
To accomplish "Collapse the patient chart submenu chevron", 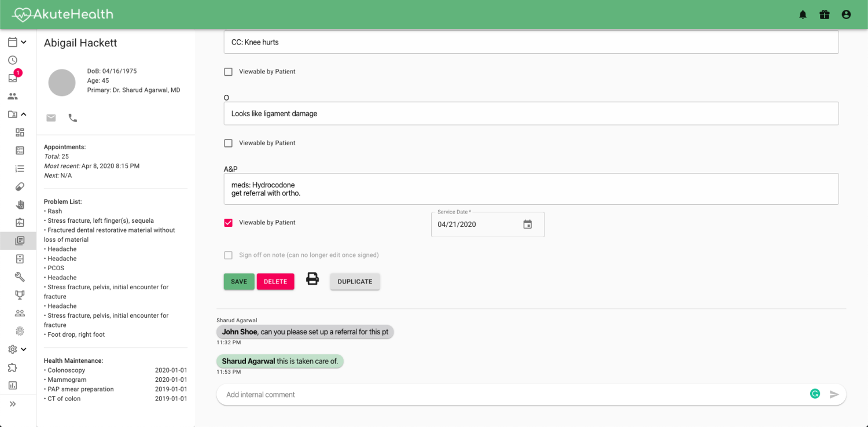I will (24, 115).
